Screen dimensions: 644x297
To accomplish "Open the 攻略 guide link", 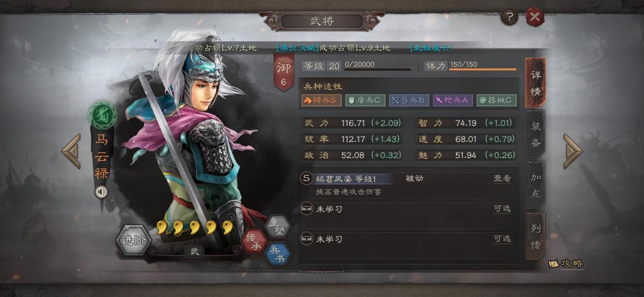I will 566,263.
